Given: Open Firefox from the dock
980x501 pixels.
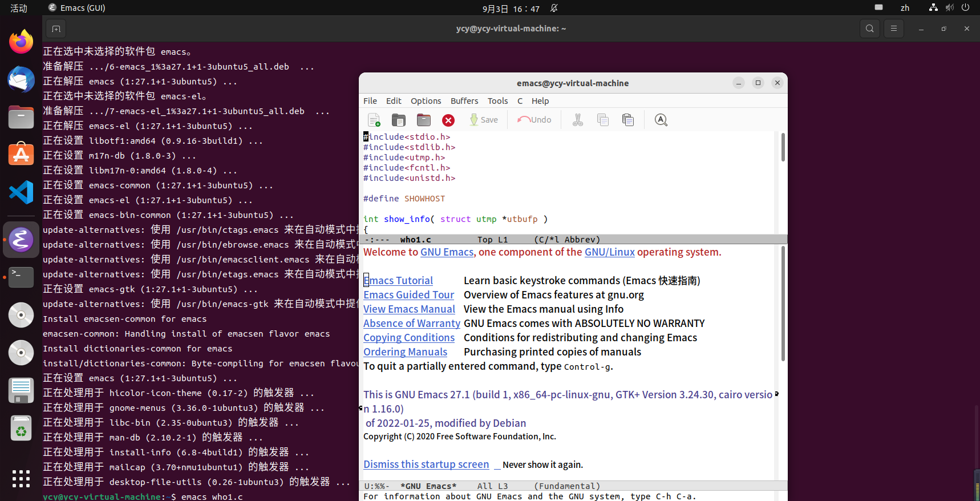Looking at the screenshot, I should point(21,42).
